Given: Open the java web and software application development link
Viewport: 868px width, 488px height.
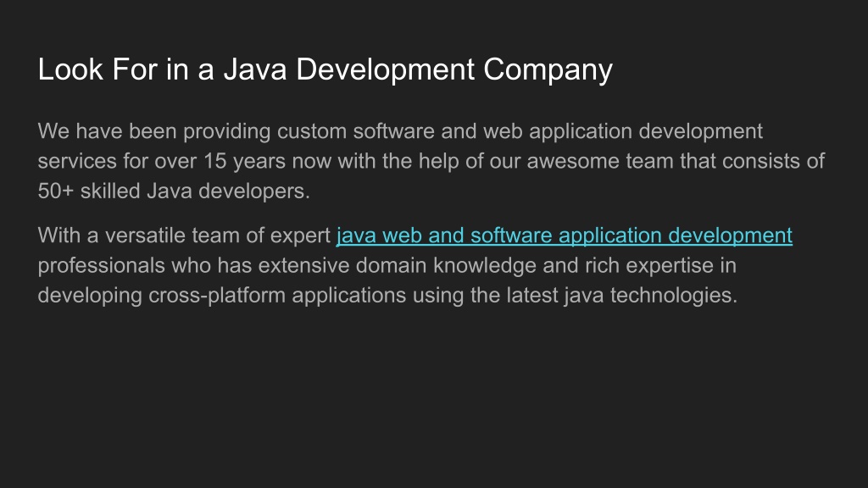Looking at the screenshot, I should tap(564, 236).
